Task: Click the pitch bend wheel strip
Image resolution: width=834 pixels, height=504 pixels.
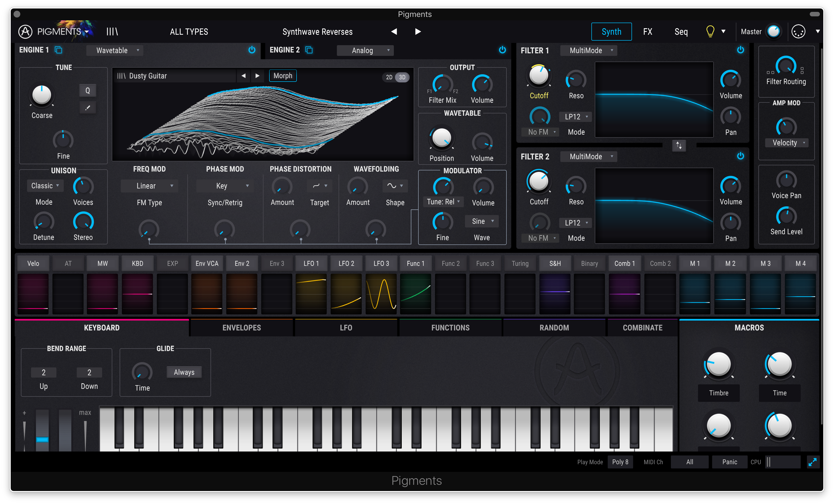Action: click(x=42, y=430)
